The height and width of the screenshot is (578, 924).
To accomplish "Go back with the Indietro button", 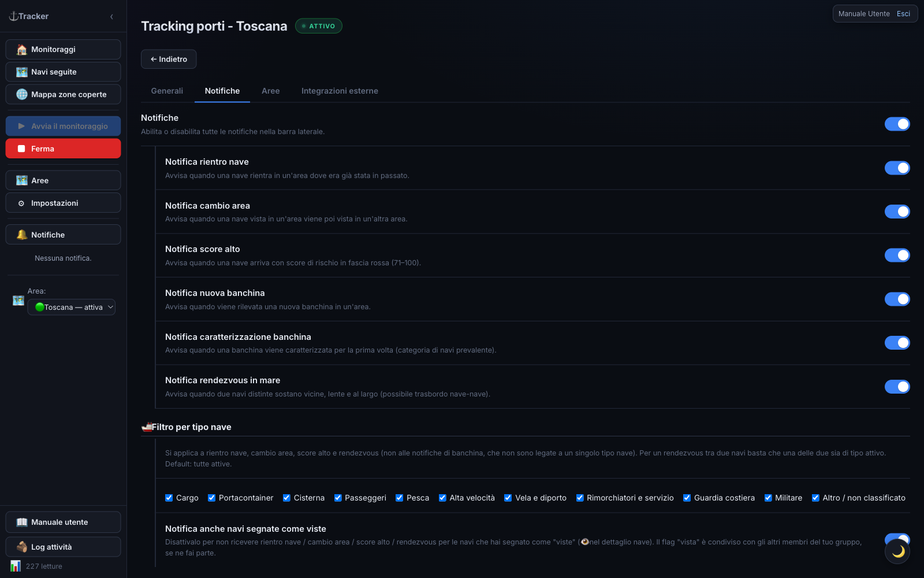I will (169, 59).
